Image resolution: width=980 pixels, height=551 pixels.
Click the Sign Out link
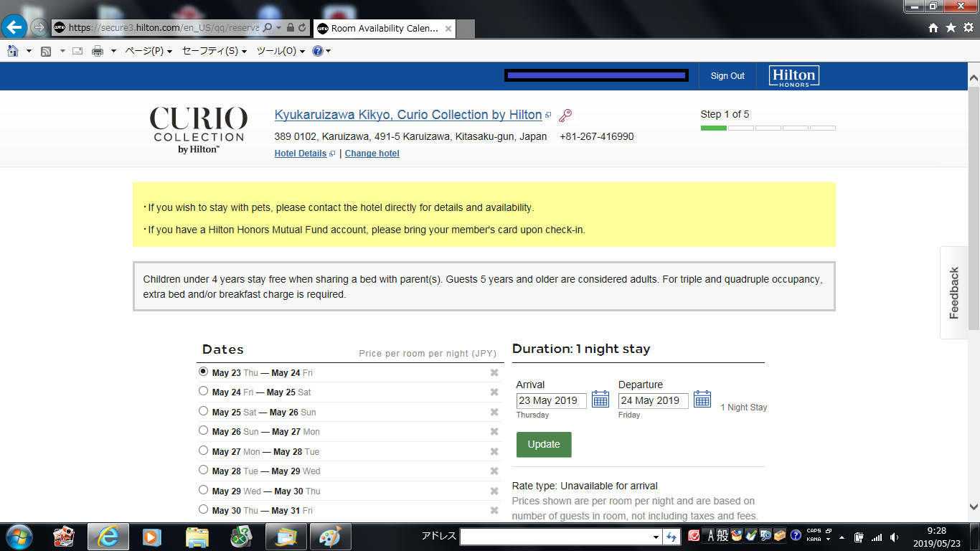727,76
